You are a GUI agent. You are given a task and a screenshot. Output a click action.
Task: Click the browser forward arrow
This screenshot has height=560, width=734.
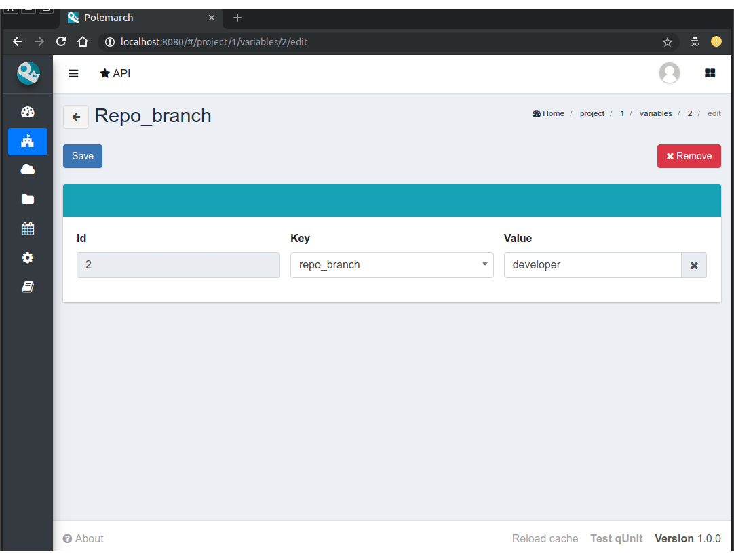39,41
